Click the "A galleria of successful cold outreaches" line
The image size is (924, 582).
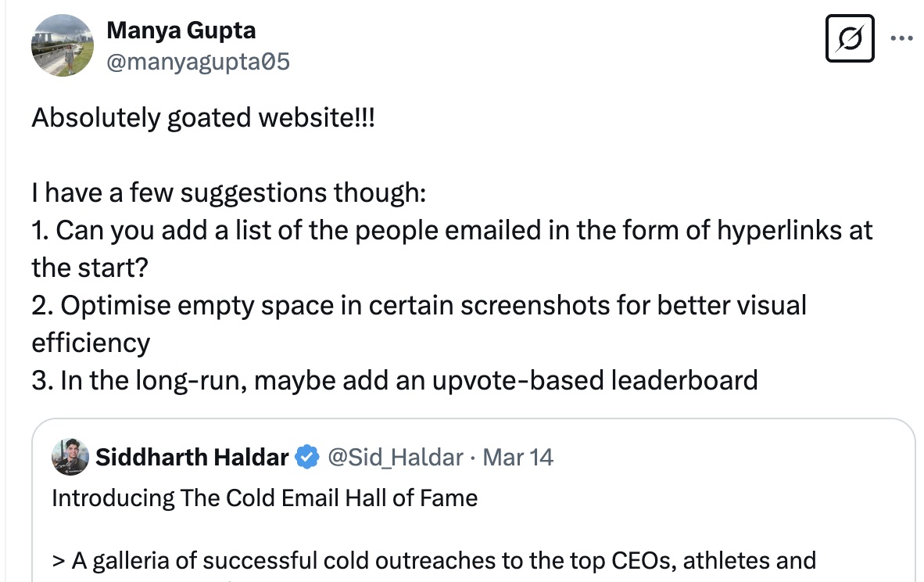coord(434,561)
